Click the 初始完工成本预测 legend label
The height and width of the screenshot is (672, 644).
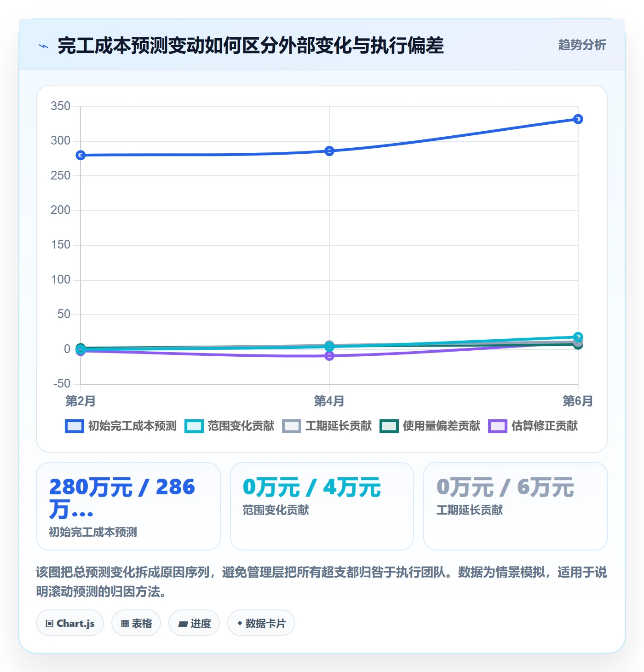click(132, 426)
